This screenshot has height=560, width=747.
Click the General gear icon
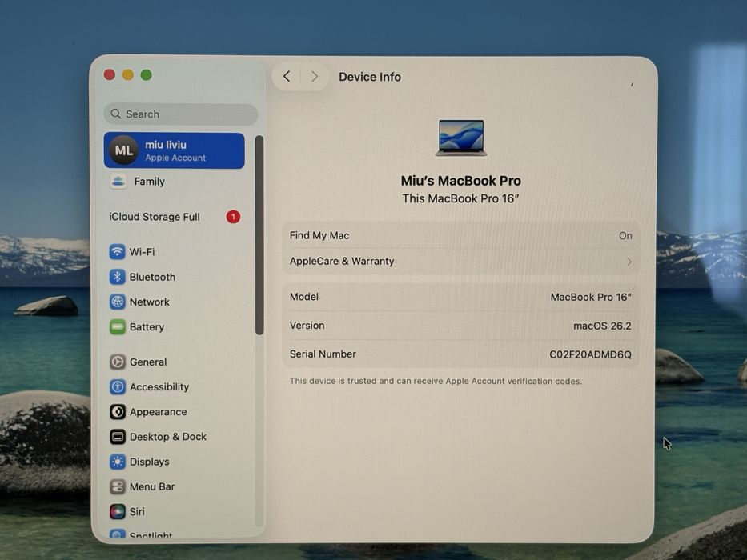coord(117,362)
